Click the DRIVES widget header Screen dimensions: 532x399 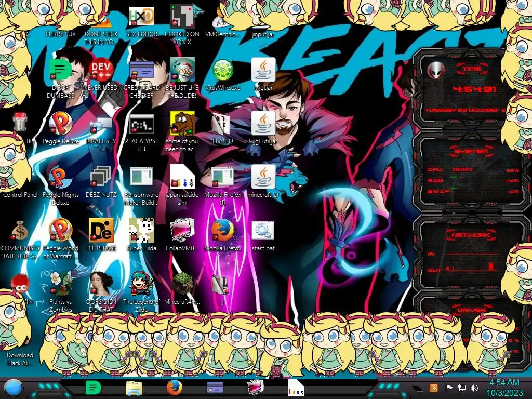471,310
